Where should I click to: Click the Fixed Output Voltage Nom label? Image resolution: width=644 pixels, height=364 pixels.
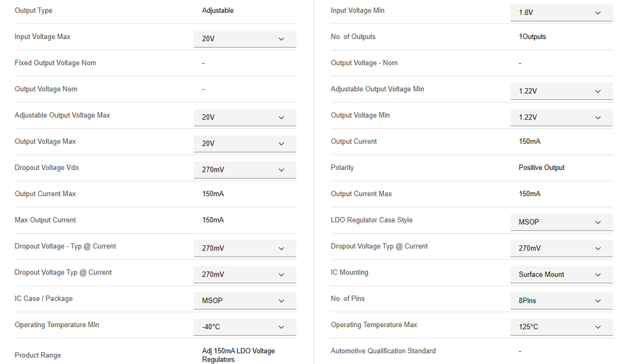(55, 63)
